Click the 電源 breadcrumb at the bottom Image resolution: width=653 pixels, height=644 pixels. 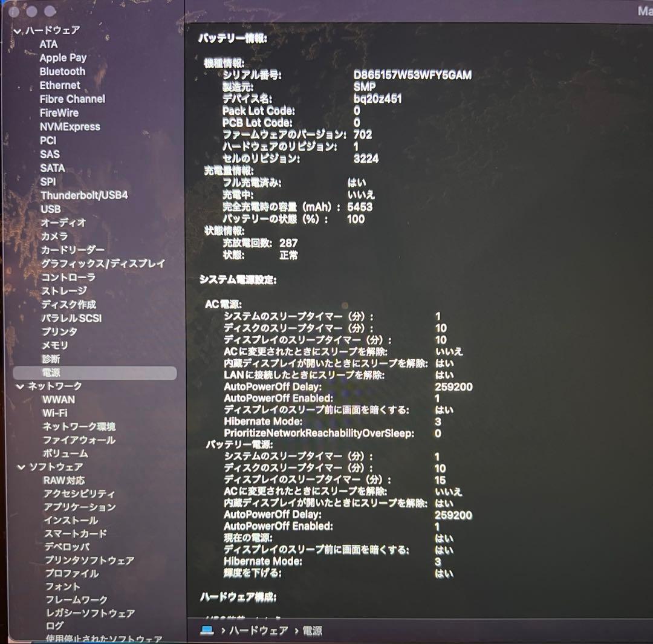click(312, 631)
